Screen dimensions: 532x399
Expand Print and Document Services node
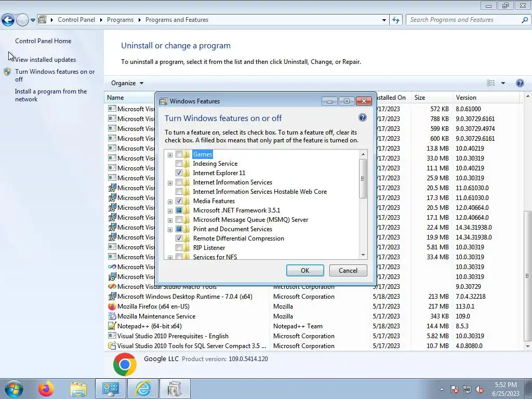coord(170,230)
